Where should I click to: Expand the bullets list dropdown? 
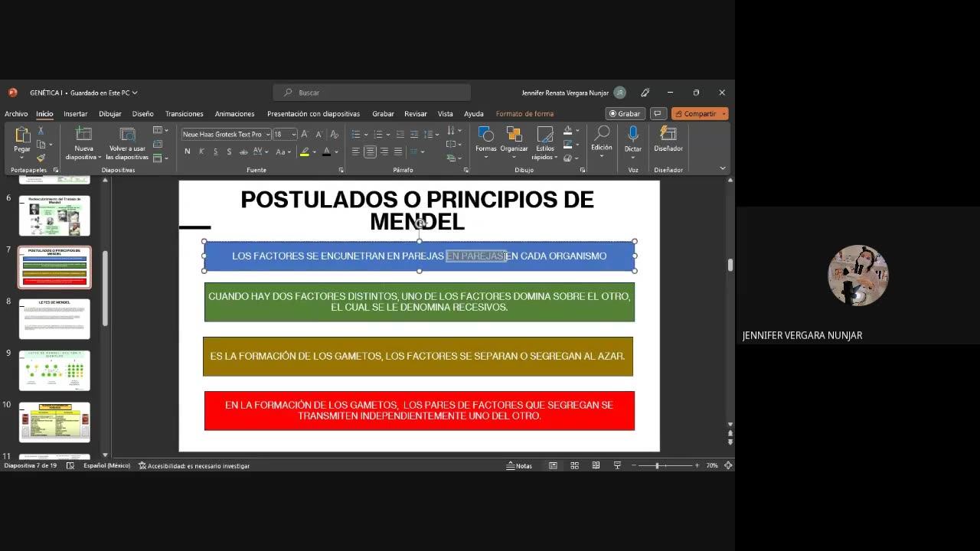pyautogui.click(x=367, y=134)
